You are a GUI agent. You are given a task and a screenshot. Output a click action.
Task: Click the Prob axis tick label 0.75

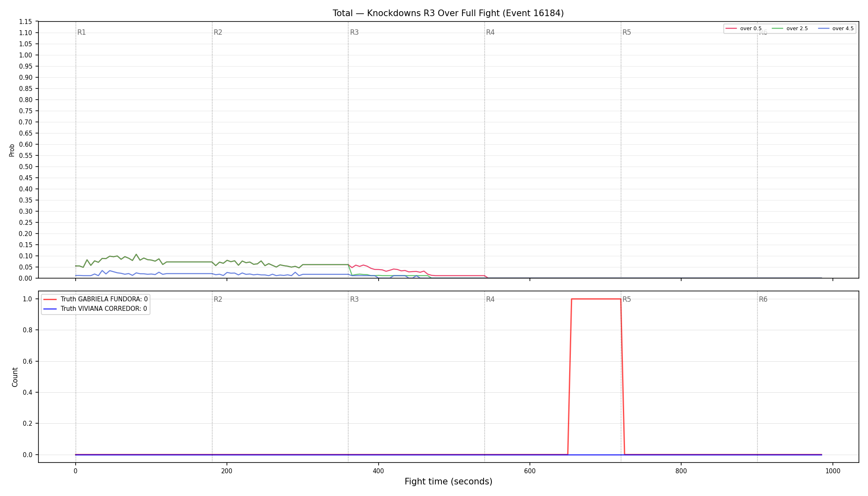26,111
